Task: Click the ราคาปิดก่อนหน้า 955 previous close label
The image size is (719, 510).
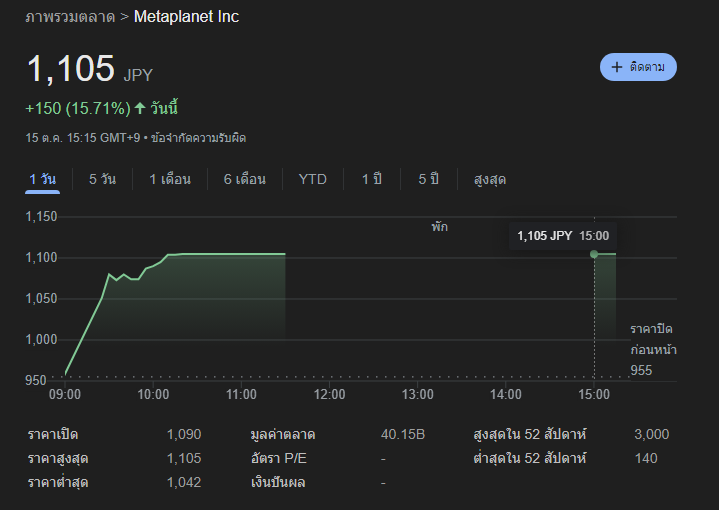Action: coord(653,350)
